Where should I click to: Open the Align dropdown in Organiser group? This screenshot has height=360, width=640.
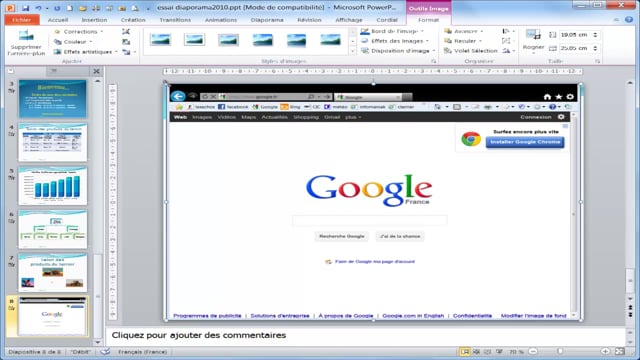(x=508, y=31)
